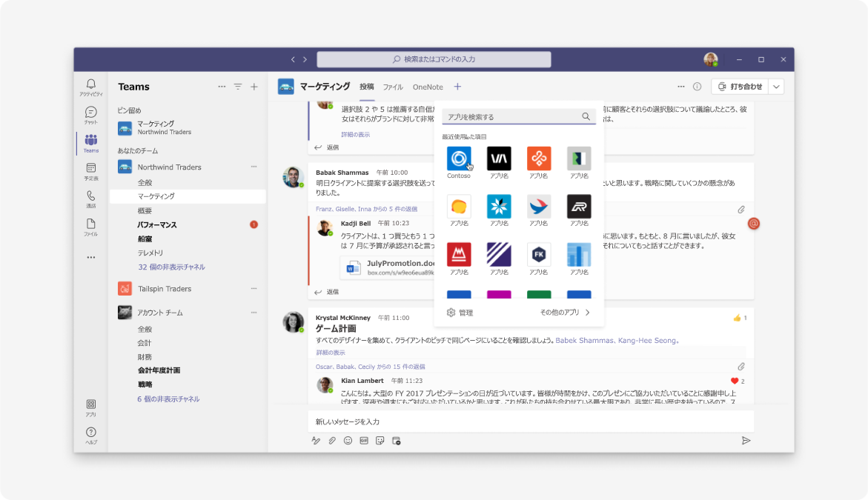Switch to the OneNote tab
This screenshot has width=868, height=500.
pos(428,87)
